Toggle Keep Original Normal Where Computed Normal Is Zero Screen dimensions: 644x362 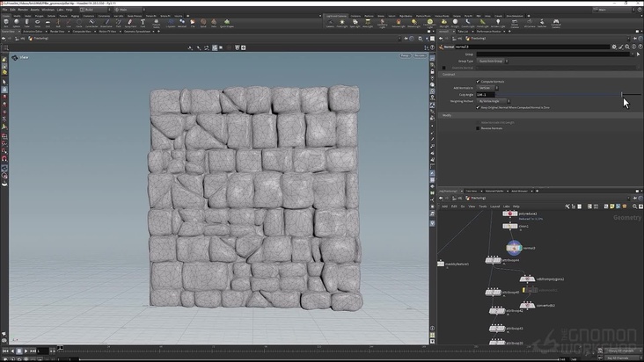click(478, 107)
